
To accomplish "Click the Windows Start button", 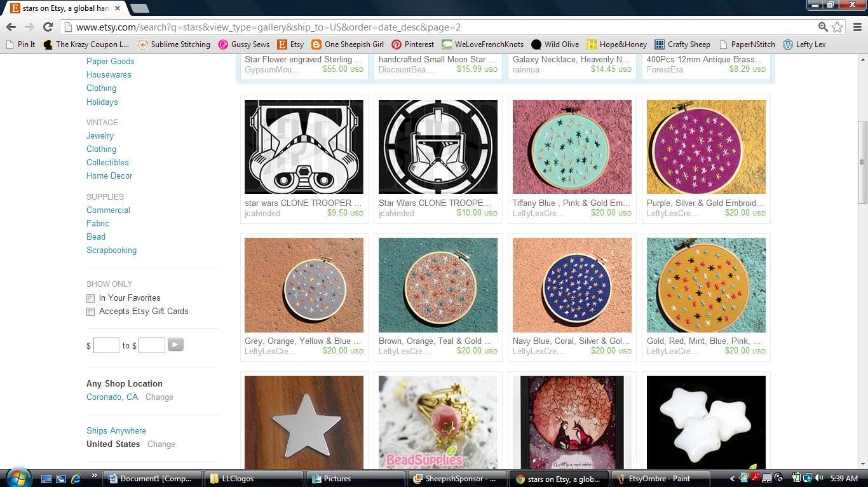I will 17,477.
